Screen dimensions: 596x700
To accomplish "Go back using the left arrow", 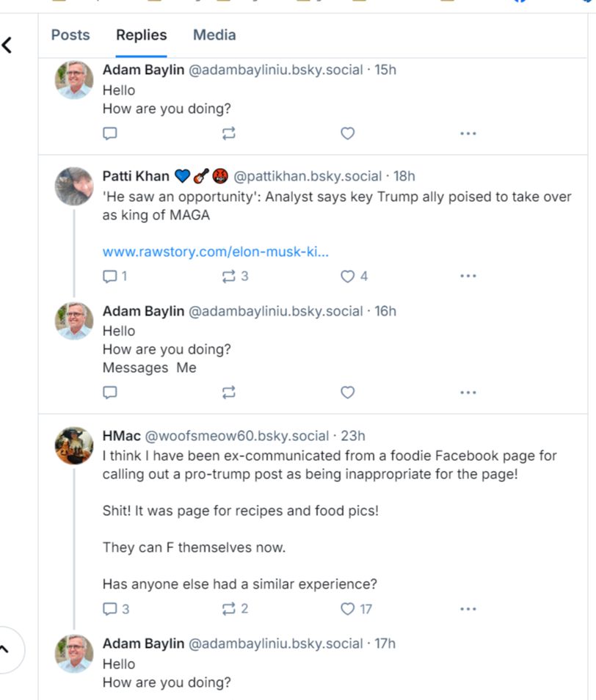I will tap(7, 45).
